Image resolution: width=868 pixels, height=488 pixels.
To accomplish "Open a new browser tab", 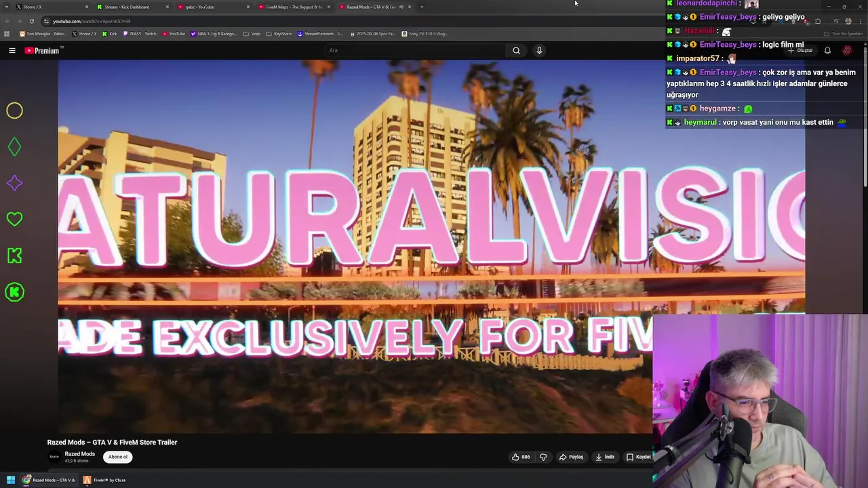I will 421,7.
